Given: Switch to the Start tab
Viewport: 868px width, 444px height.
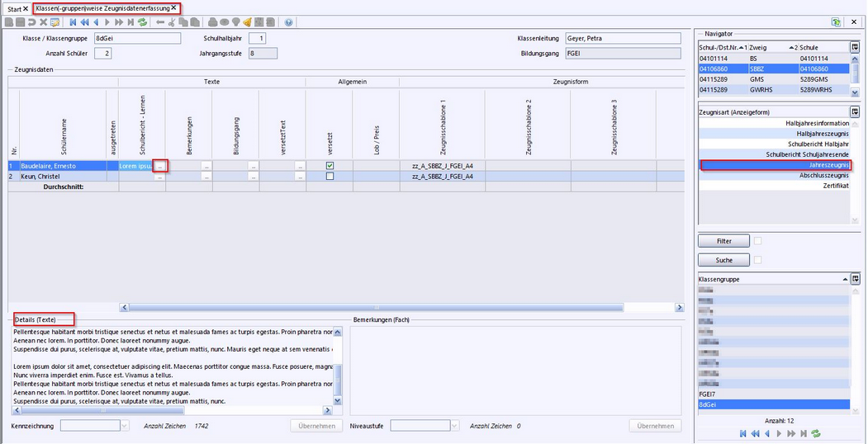Looking at the screenshot, I should [15, 8].
